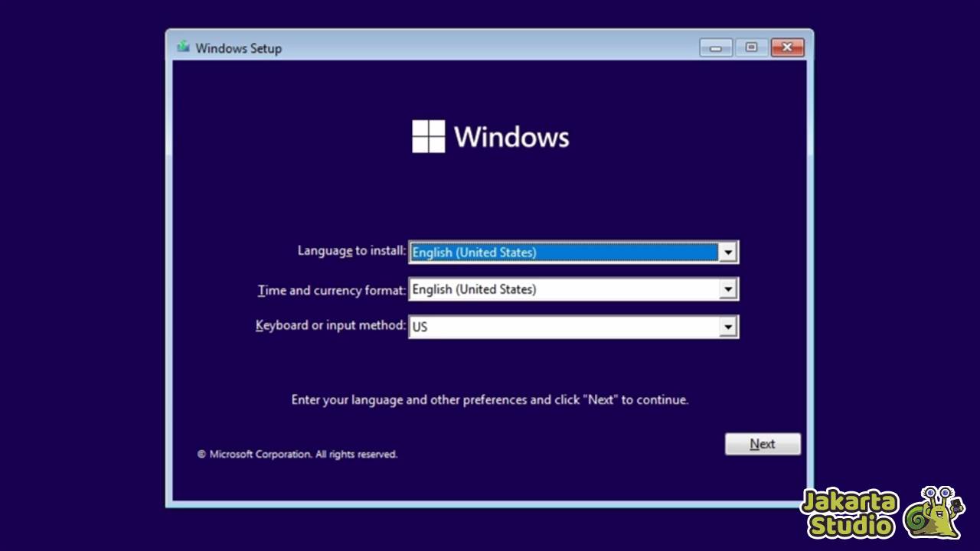Close the Windows Setup window

(x=787, y=47)
